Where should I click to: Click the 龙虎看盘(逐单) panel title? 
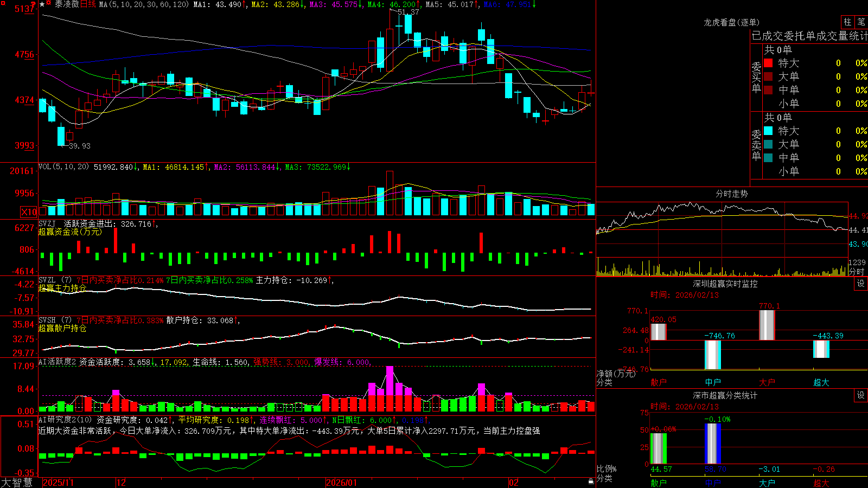(x=732, y=22)
